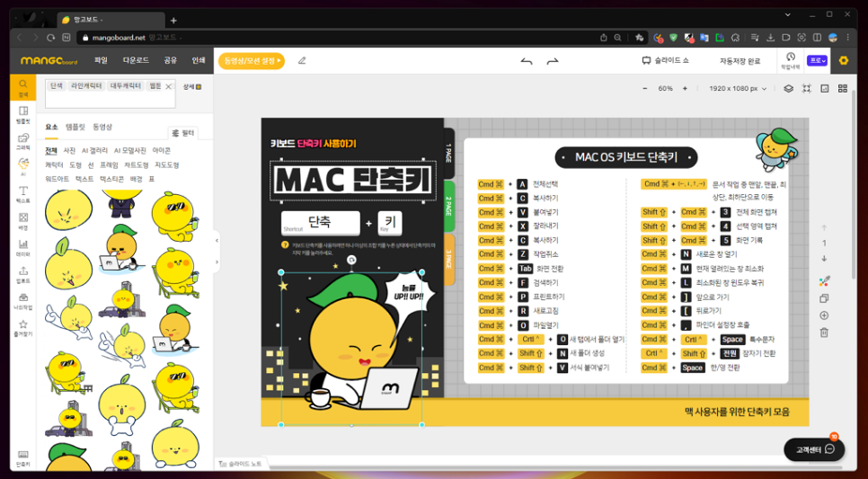Open the 템플릿 panel in left sidebar
868x479 pixels.
point(22,115)
